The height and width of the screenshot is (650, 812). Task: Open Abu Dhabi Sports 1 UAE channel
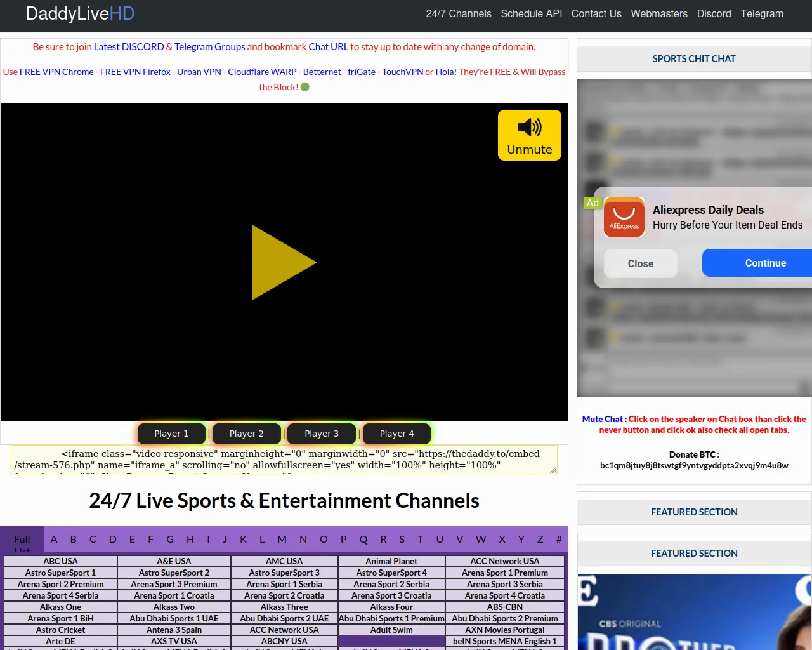174,618
